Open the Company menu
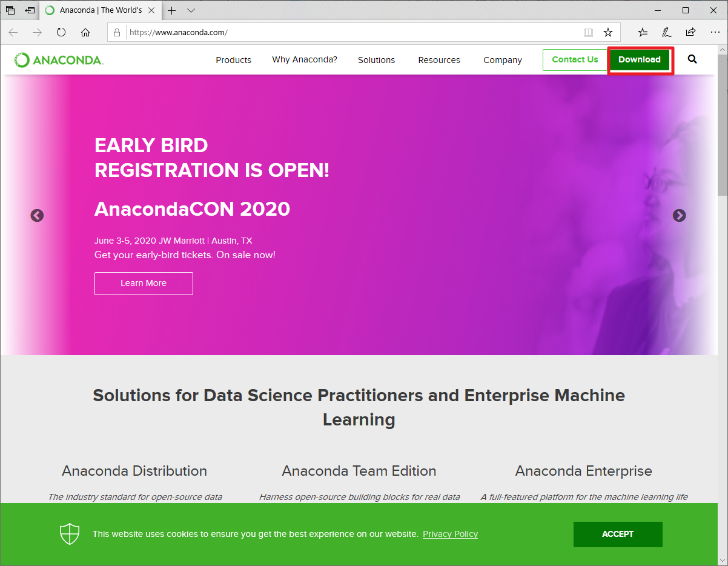Image resolution: width=728 pixels, height=566 pixels. coord(503,60)
